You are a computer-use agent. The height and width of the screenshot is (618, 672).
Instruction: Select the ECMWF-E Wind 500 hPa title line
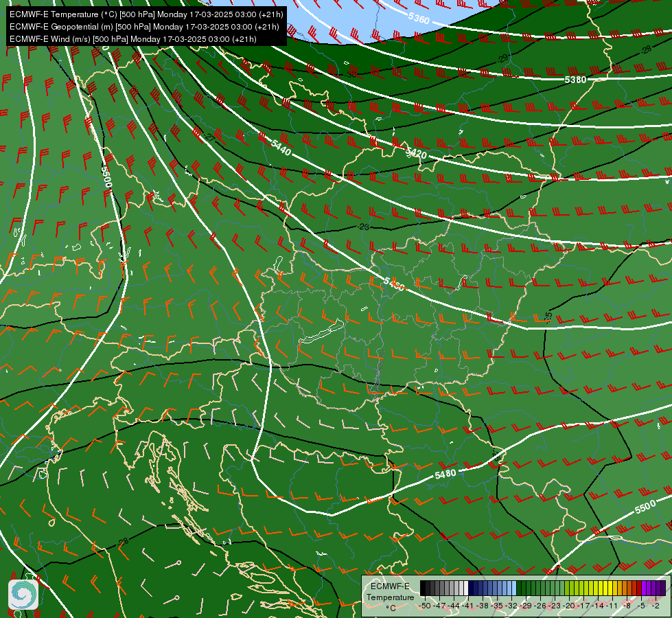tap(133, 39)
